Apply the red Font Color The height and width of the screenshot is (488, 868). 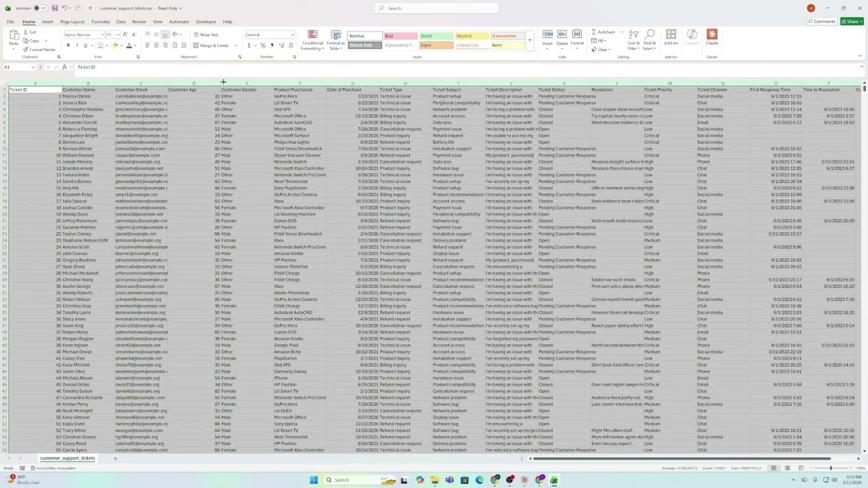pos(130,45)
